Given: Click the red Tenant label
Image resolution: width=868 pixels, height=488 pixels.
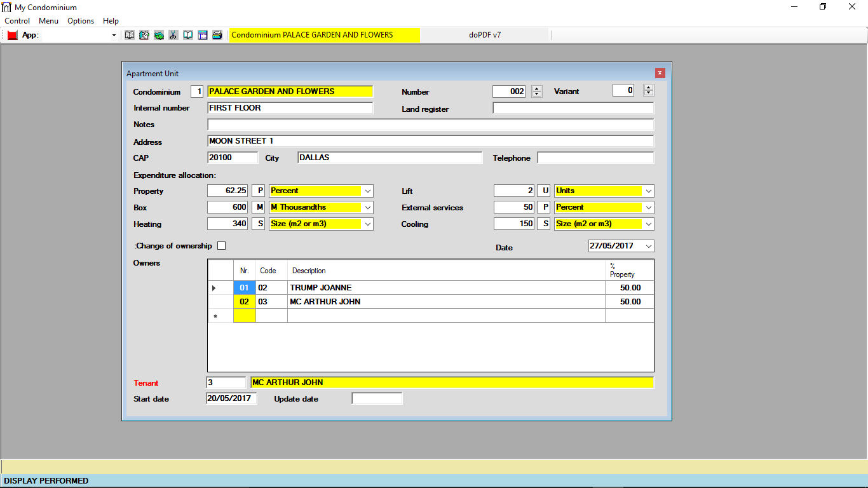Looking at the screenshot, I should pyautogui.click(x=146, y=383).
